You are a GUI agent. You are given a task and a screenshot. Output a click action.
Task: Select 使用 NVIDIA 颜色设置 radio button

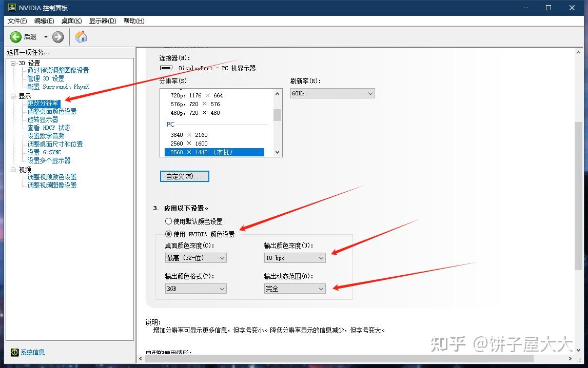pos(169,234)
